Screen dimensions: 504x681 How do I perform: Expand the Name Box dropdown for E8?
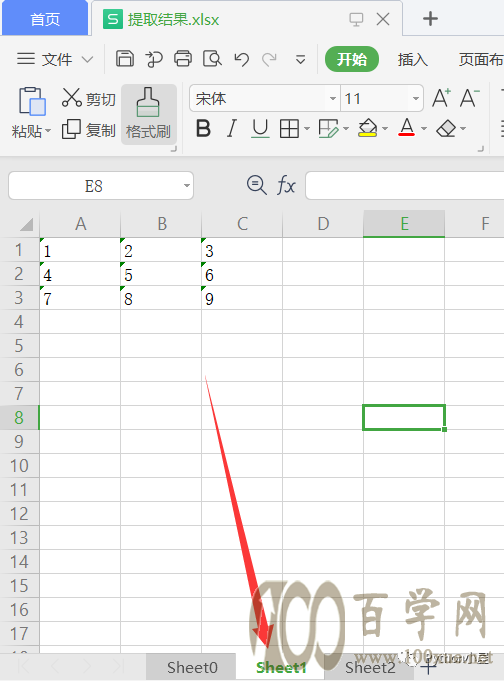(x=187, y=186)
